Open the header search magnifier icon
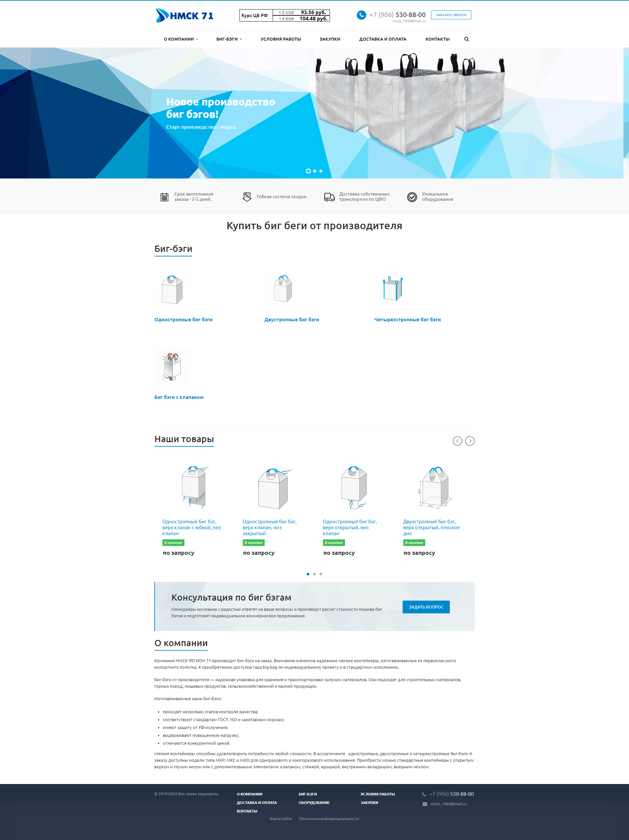 (x=467, y=39)
